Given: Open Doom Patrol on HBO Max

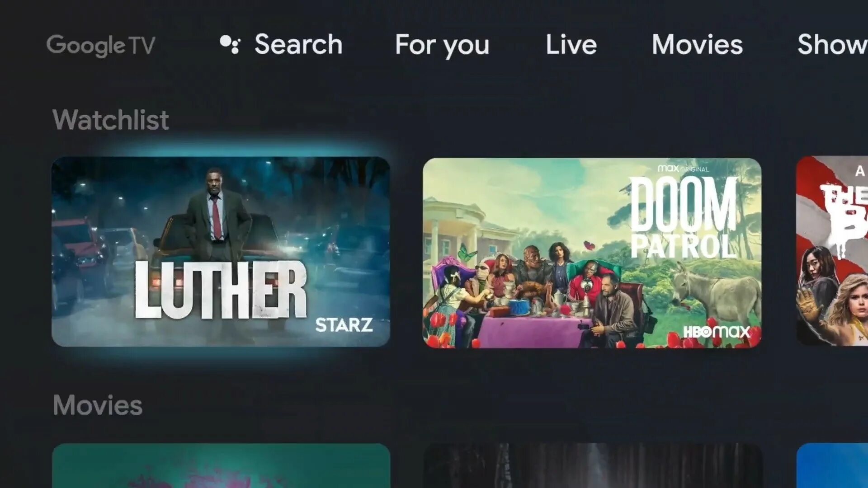Looking at the screenshot, I should pos(593,252).
